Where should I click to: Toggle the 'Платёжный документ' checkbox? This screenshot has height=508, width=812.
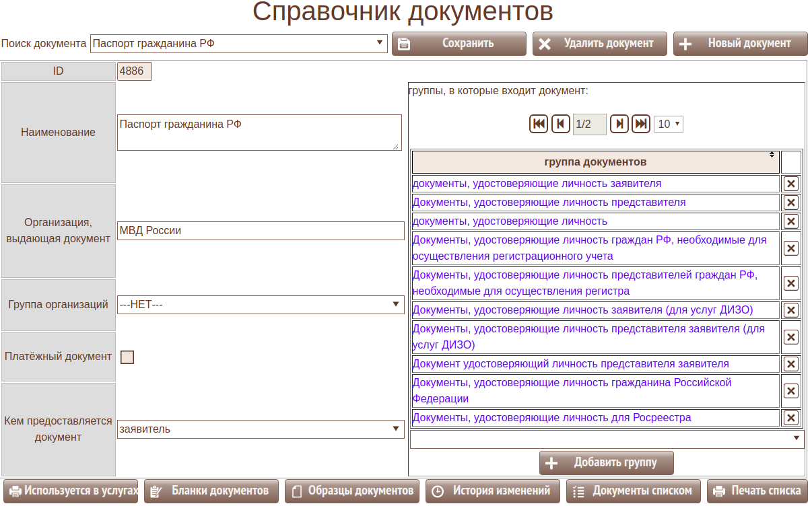(x=127, y=357)
